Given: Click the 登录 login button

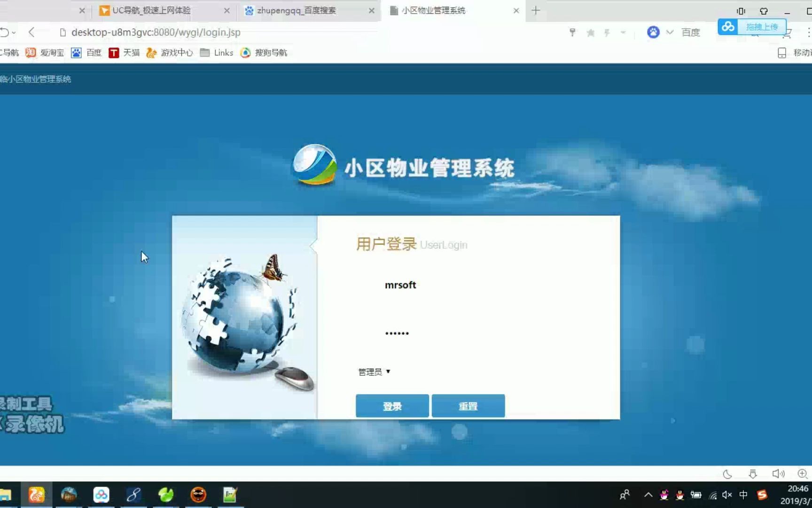Looking at the screenshot, I should point(392,405).
